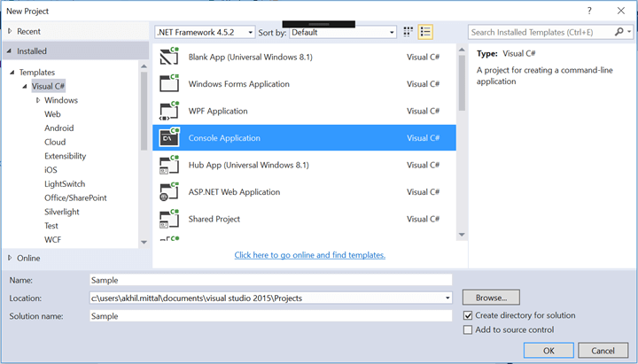Select the Extensibility template category
Image resolution: width=638 pixels, height=364 pixels.
point(65,156)
